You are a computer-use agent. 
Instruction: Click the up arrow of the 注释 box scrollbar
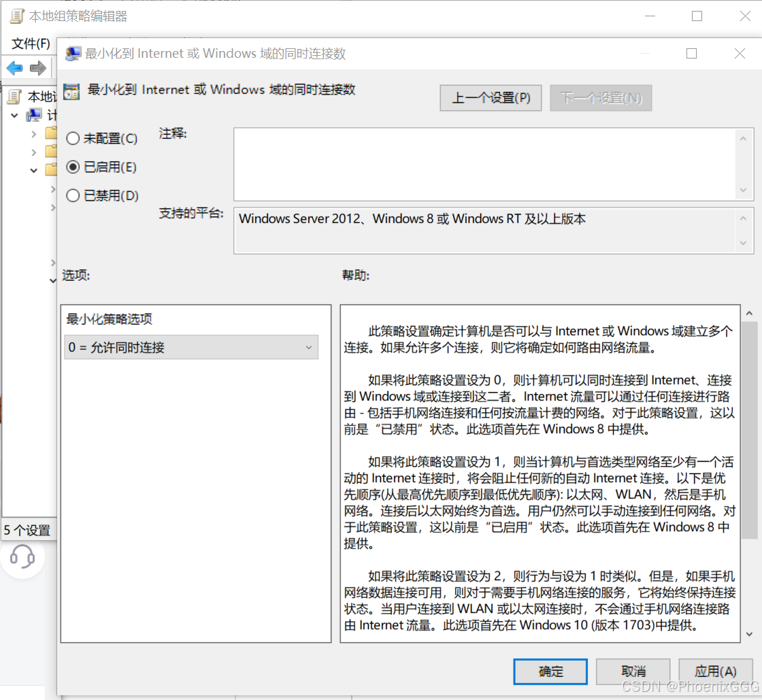click(x=743, y=139)
